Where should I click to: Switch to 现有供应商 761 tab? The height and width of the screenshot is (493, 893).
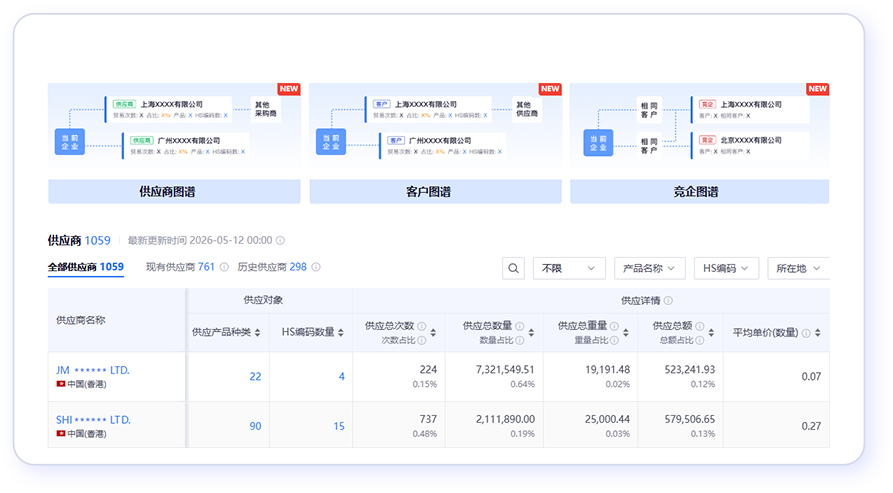180,267
